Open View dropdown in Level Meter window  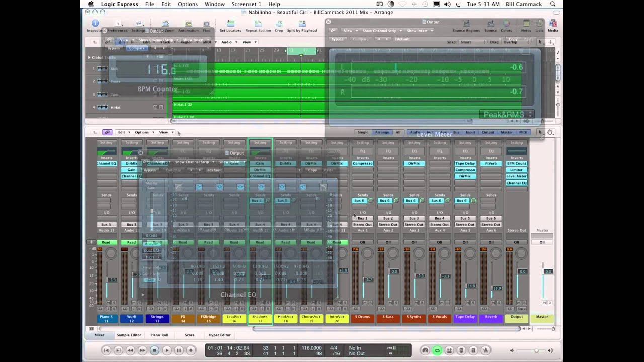pos(350,31)
